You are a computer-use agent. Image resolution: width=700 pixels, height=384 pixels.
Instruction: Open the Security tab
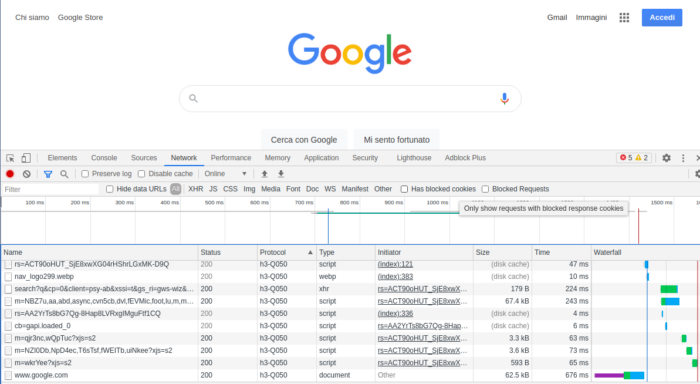365,158
